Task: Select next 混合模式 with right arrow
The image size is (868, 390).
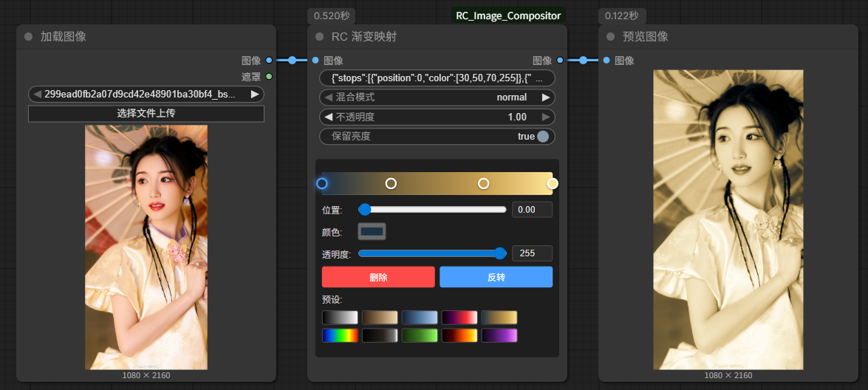Action: click(547, 97)
